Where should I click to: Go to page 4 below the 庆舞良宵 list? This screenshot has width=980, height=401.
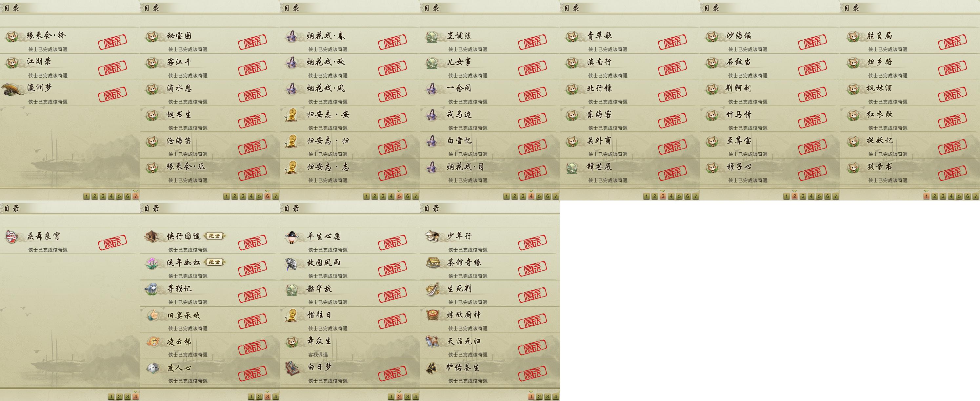click(x=136, y=396)
